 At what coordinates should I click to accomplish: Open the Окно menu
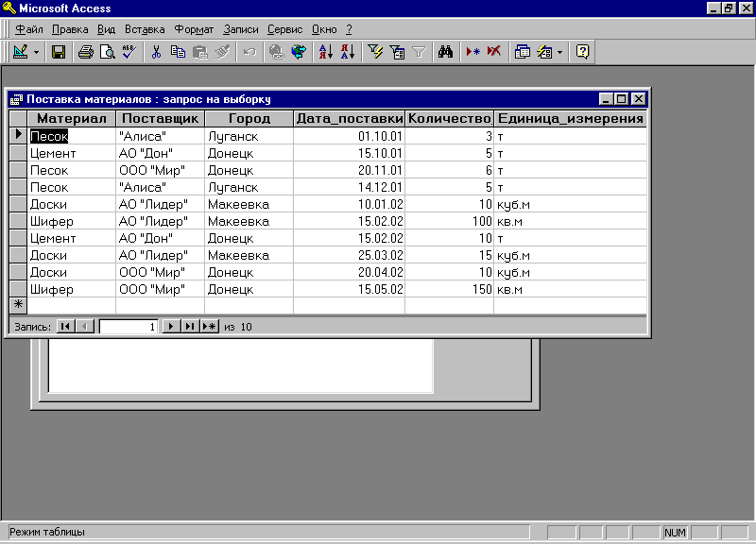(324, 29)
